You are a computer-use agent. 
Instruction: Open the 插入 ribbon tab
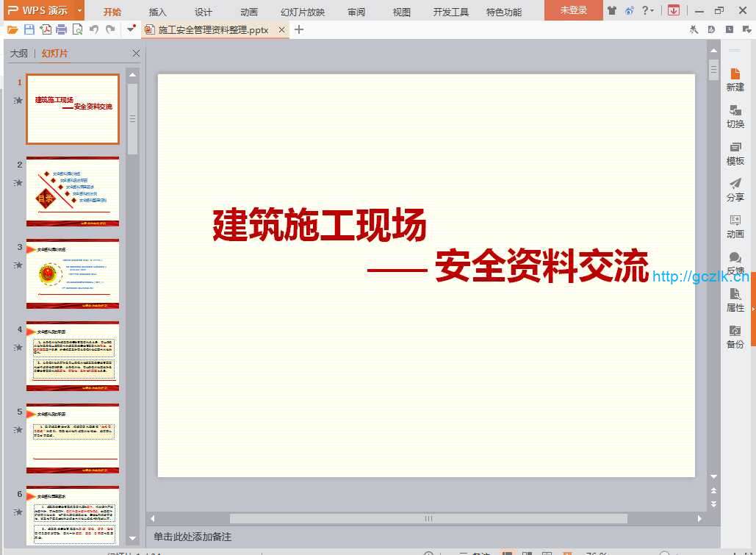pyautogui.click(x=157, y=12)
